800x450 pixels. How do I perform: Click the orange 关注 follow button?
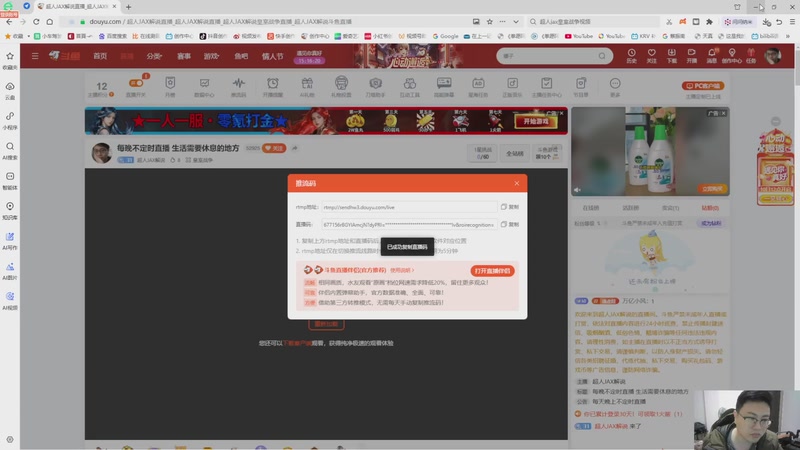click(274, 148)
